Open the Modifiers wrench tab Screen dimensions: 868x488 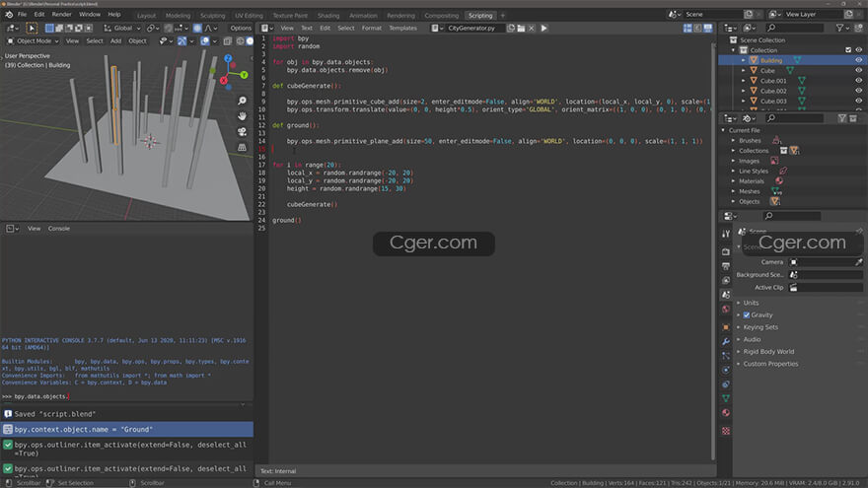[x=726, y=341]
